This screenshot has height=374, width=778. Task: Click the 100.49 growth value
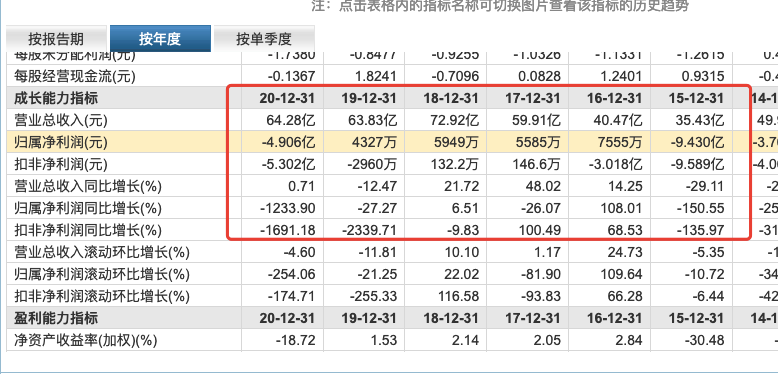pos(540,231)
